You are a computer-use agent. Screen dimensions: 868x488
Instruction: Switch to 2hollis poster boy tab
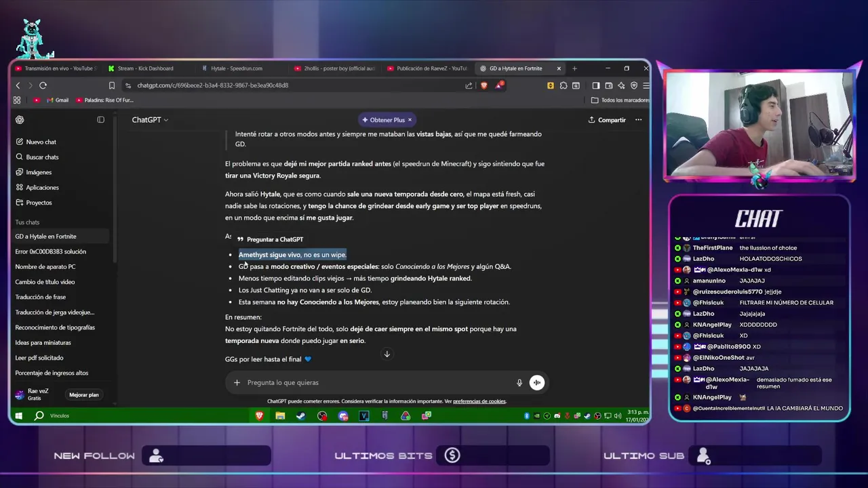[336, 68]
